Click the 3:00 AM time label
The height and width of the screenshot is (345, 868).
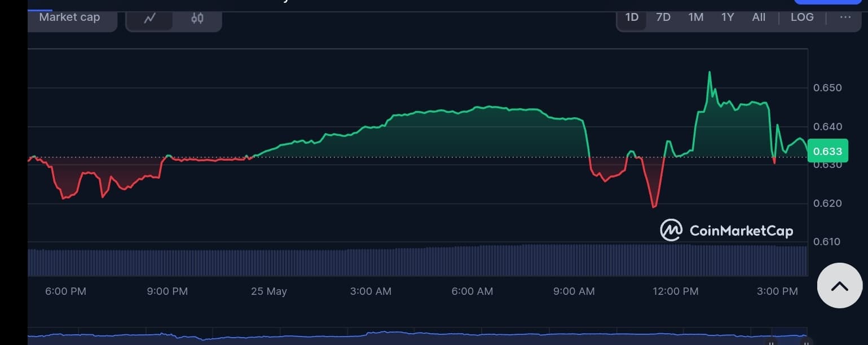tap(371, 291)
